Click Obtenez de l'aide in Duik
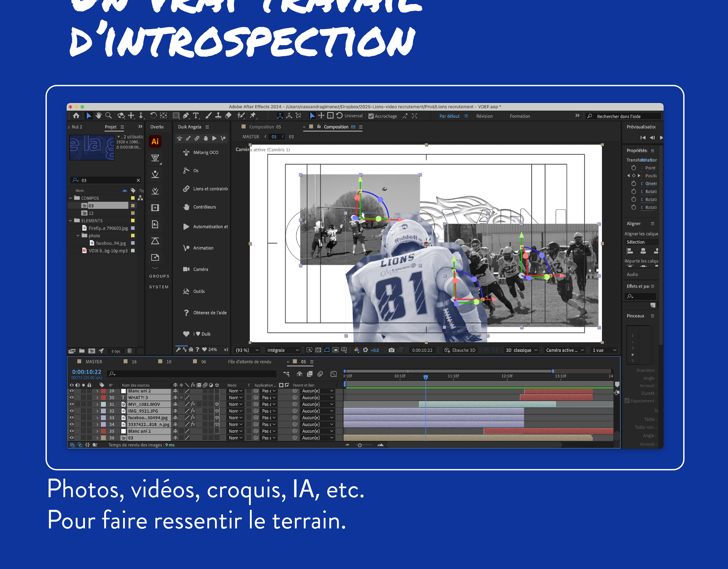This screenshot has height=569, width=728. pyautogui.click(x=210, y=313)
